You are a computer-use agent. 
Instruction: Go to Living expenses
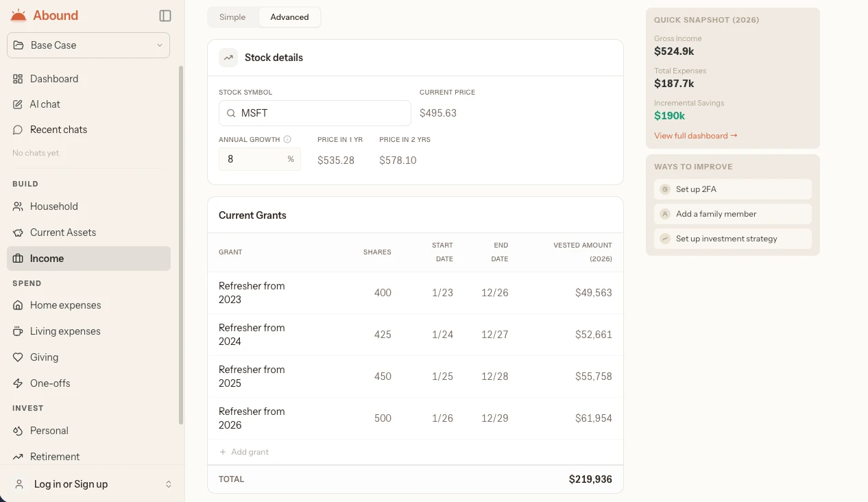[x=88, y=331]
